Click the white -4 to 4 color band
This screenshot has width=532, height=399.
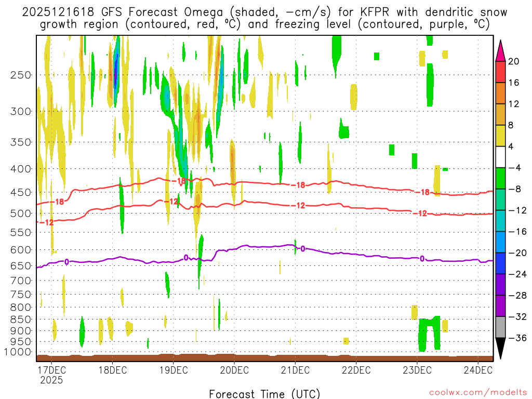[x=500, y=157]
